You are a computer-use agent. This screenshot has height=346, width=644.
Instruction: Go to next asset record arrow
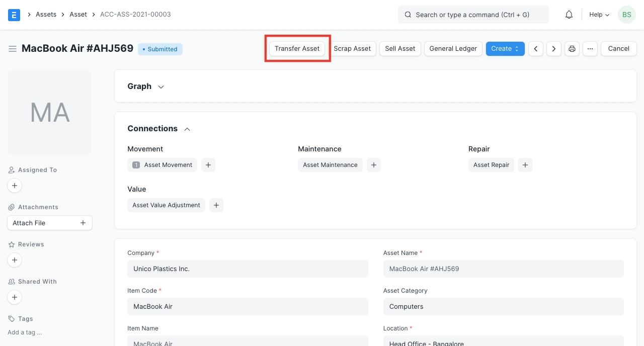[x=554, y=49]
